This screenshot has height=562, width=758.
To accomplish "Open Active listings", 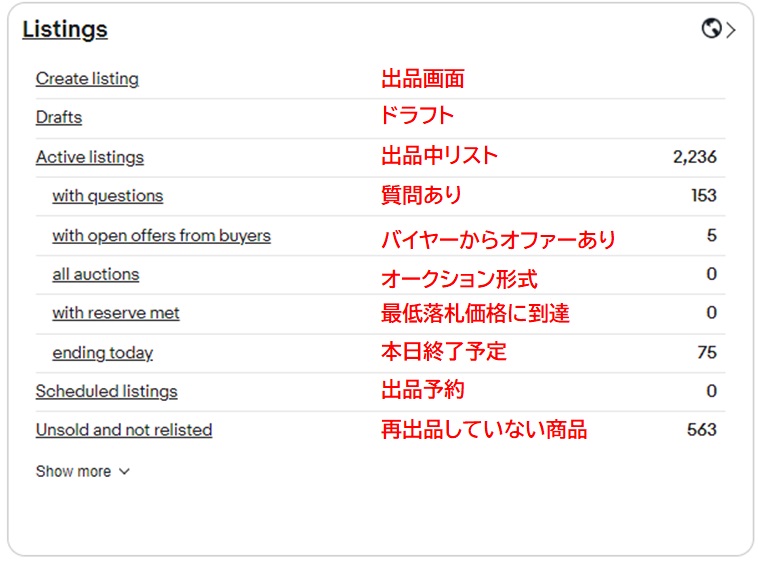I will (x=90, y=157).
